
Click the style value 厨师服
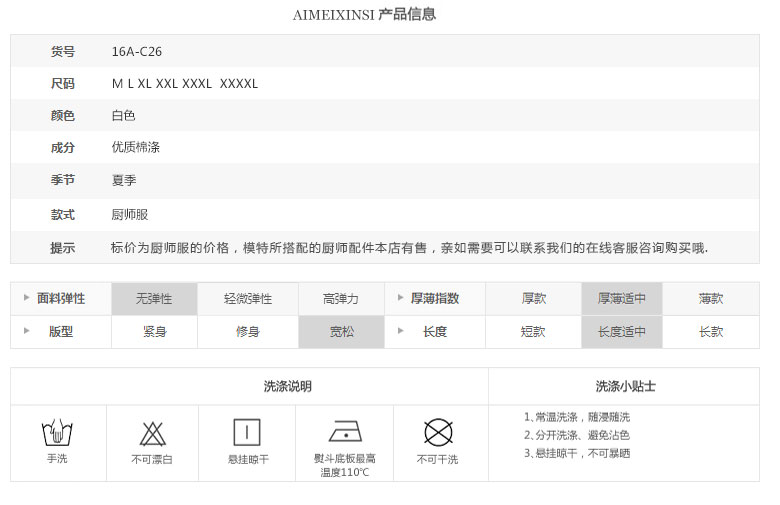(130, 215)
